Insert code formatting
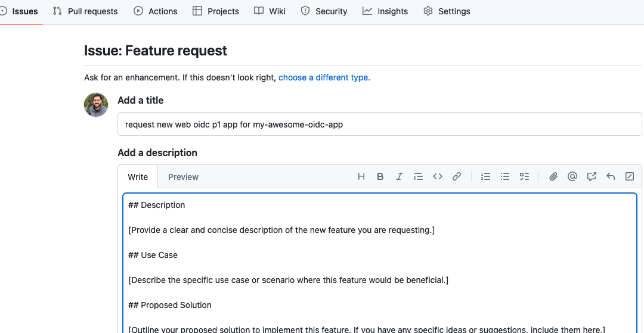Viewport: 644px width, 333px height. coord(438,177)
